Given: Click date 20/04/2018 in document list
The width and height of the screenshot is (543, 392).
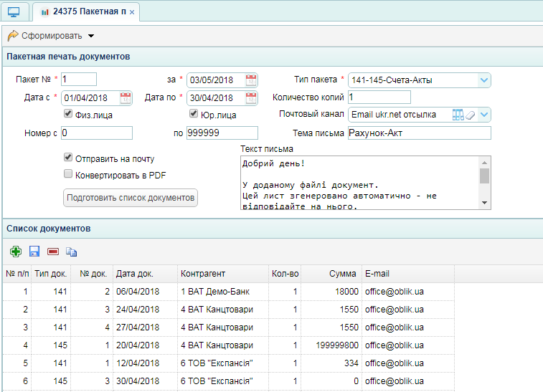Looking at the screenshot, I should point(146,345).
